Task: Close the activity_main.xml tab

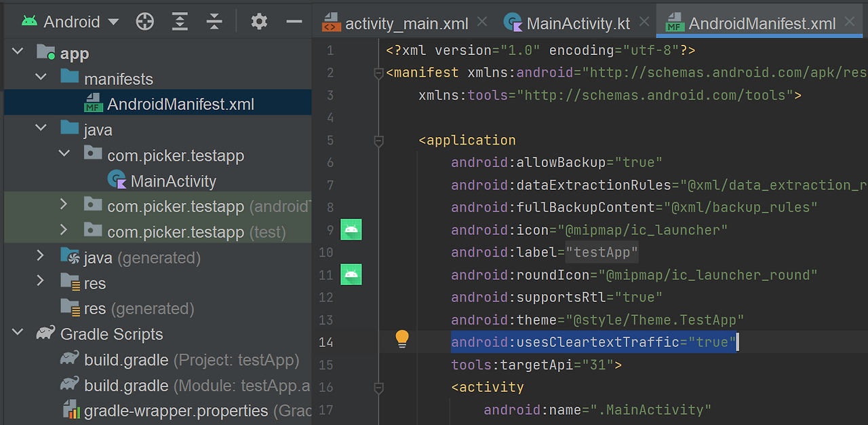Action: point(481,21)
